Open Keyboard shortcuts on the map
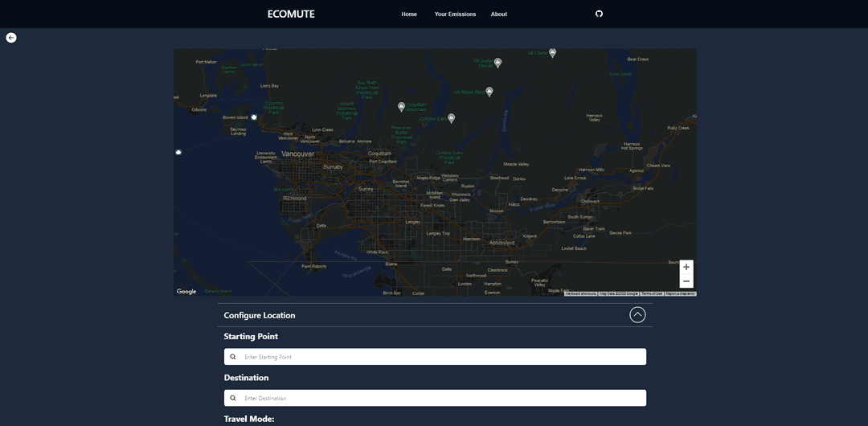 tap(581, 293)
